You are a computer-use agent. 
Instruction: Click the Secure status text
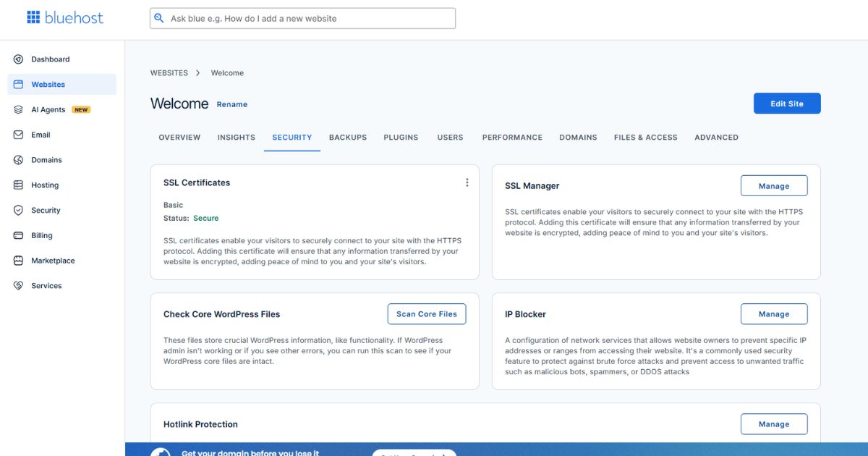coord(205,218)
